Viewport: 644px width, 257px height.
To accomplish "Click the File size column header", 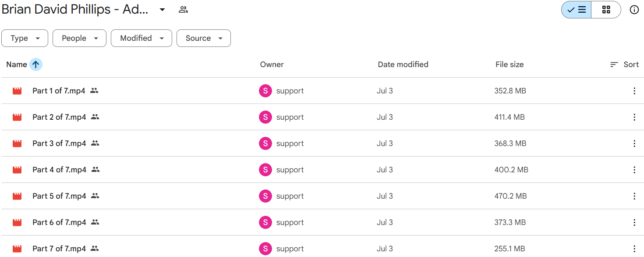I will pyautogui.click(x=509, y=64).
